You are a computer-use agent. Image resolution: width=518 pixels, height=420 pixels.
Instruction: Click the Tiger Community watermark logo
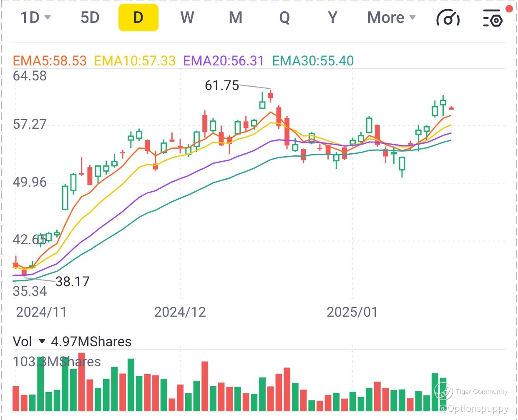click(443, 392)
